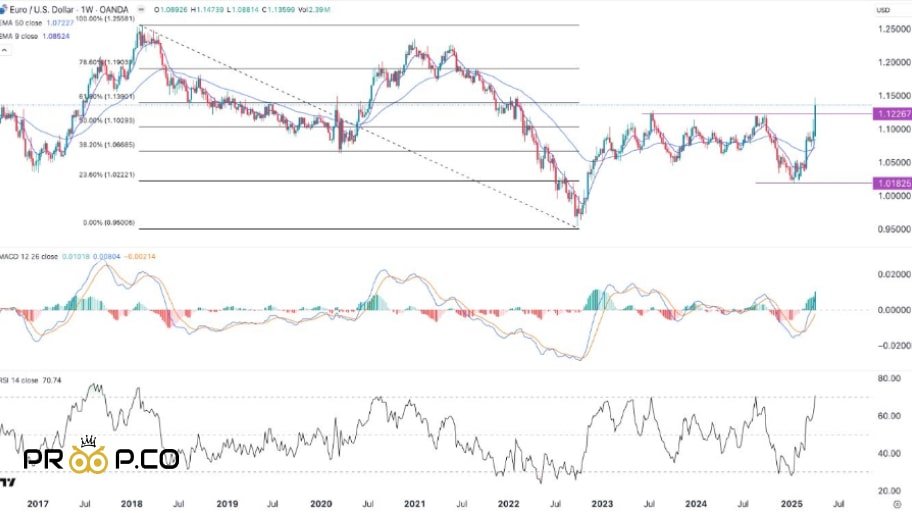
Task: Click the TradingView logo at the bottom left
Action: (7, 483)
